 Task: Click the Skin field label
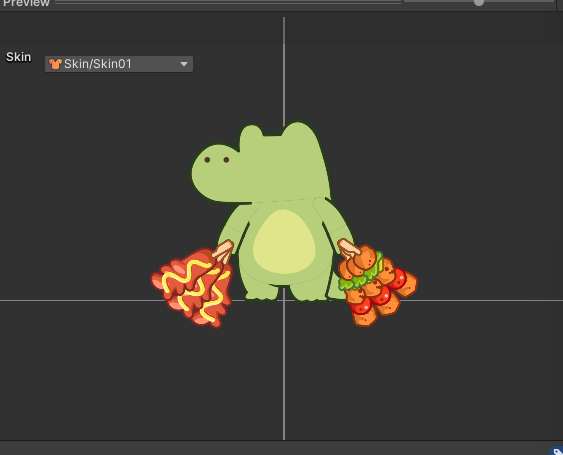point(19,57)
